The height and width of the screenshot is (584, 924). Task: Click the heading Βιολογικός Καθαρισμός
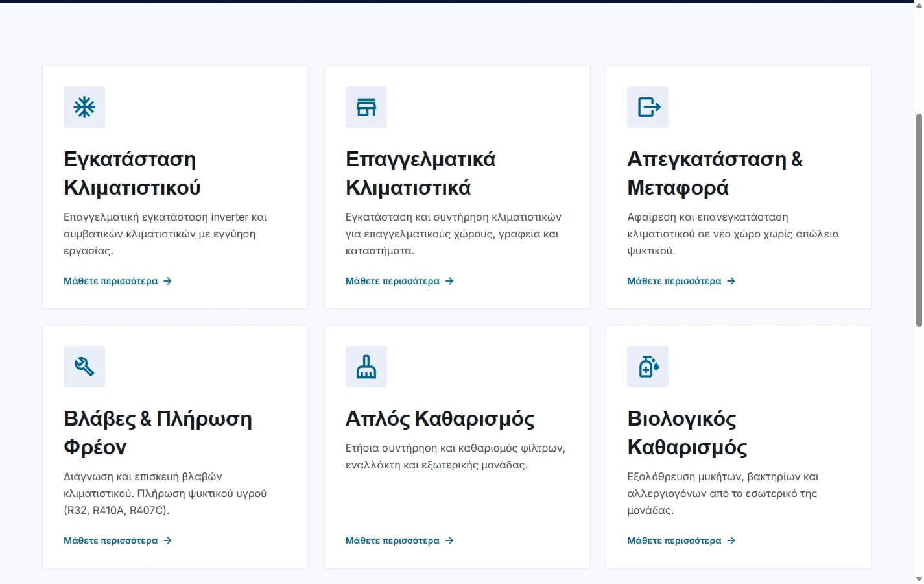click(687, 433)
